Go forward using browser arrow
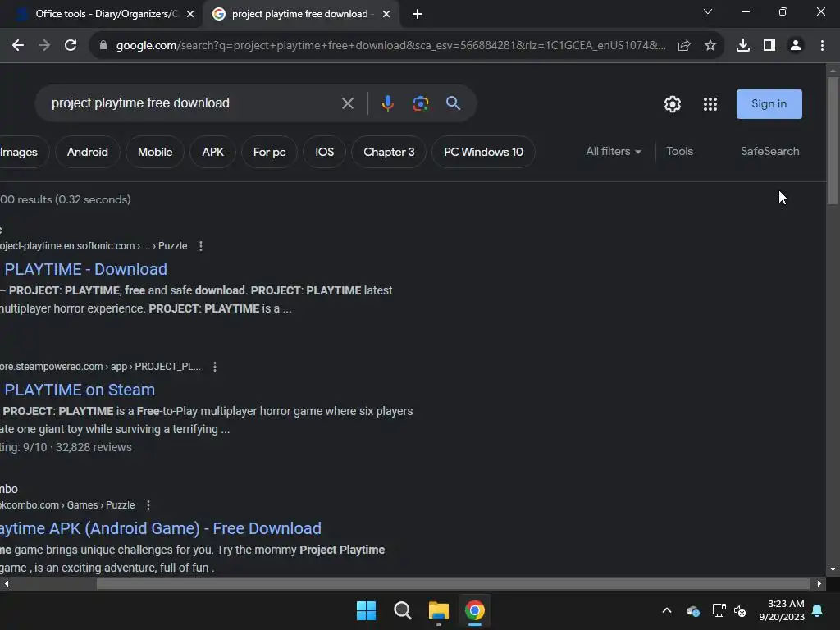The height and width of the screenshot is (630, 840). click(x=44, y=46)
